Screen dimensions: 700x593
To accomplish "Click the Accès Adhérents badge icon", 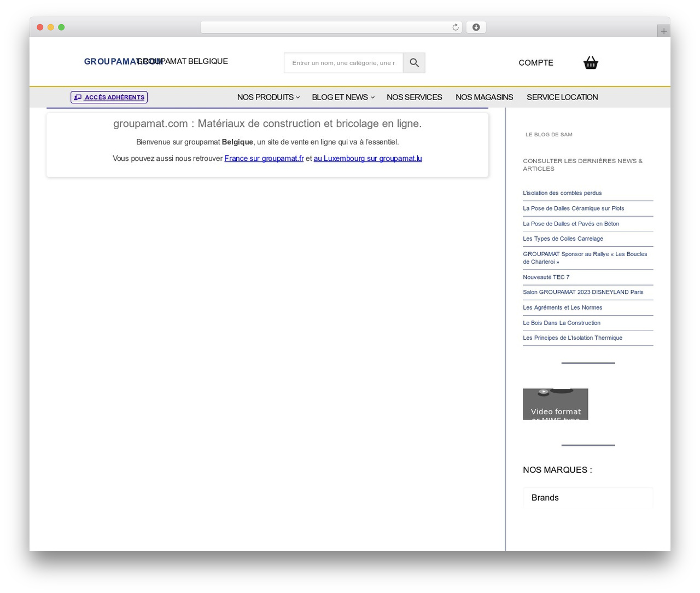I will (x=78, y=97).
